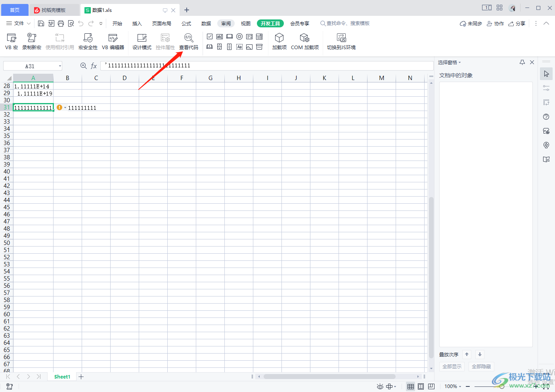Select cell containing 1.11111E+14
The image size is (555, 392).
click(33, 86)
